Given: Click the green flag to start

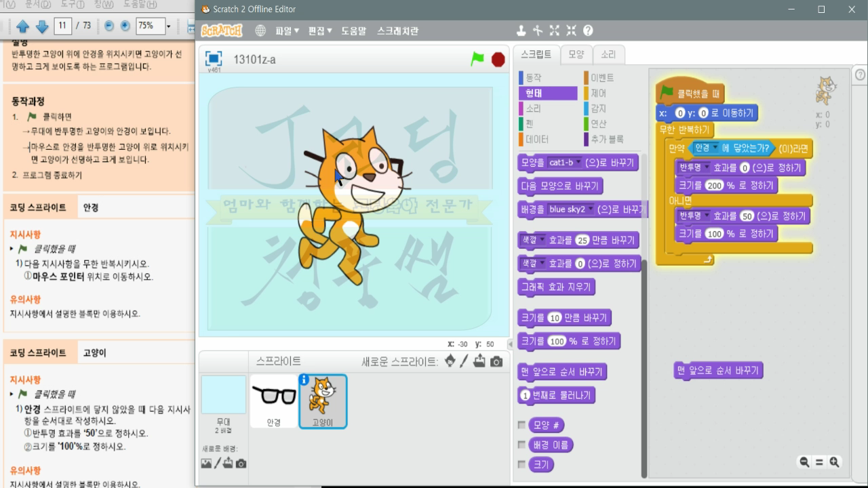Looking at the screenshot, I should [x=478, y=59].
